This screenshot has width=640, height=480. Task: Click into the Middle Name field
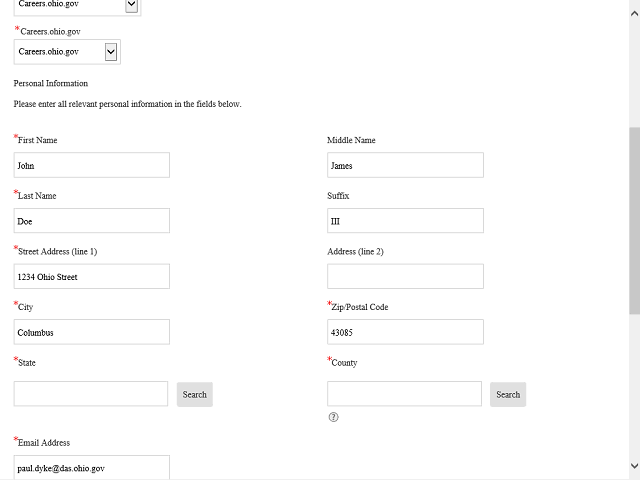[405, 165]
